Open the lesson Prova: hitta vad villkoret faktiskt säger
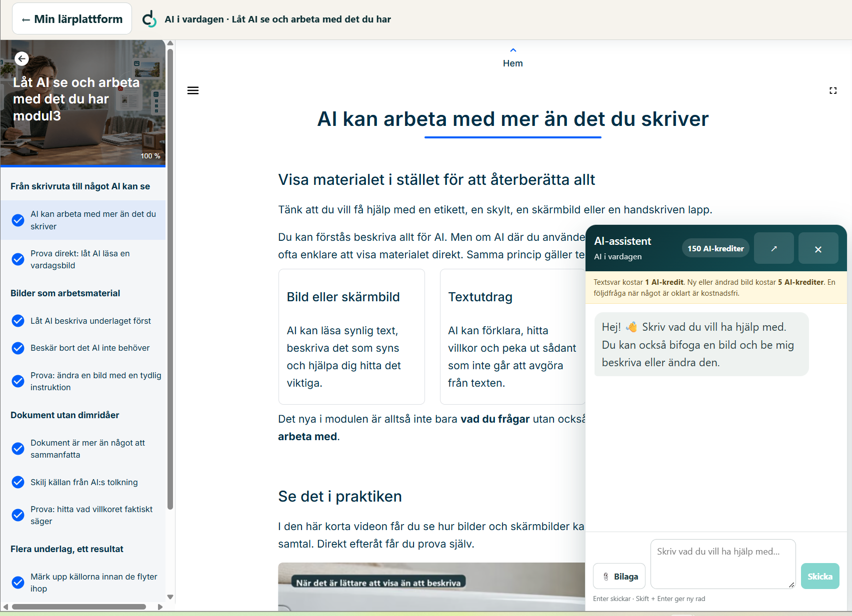The width and height of the screenshot is (852, 616). (x=83, y=515)
